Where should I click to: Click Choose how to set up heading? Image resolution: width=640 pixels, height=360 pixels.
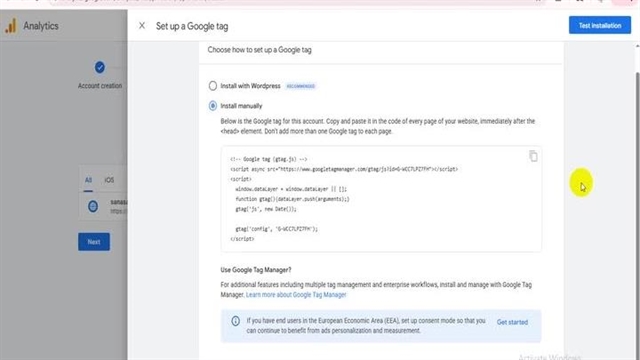coord(259,50)
